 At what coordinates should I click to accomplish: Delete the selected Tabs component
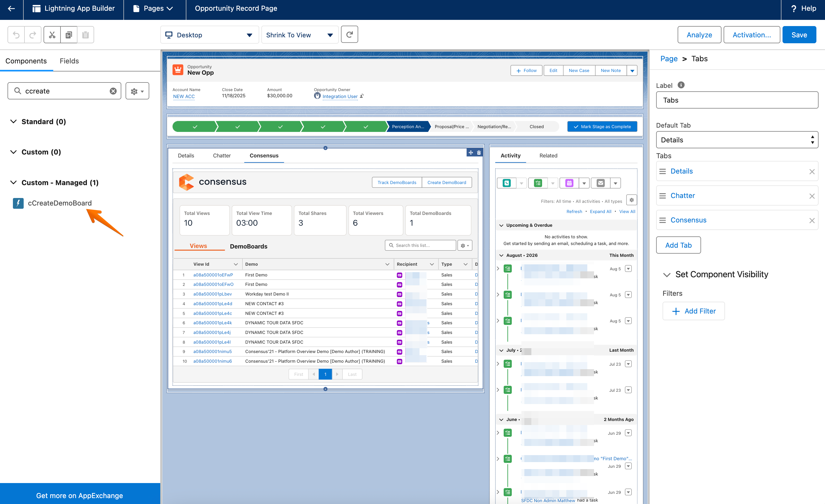[x=479, y=153]
